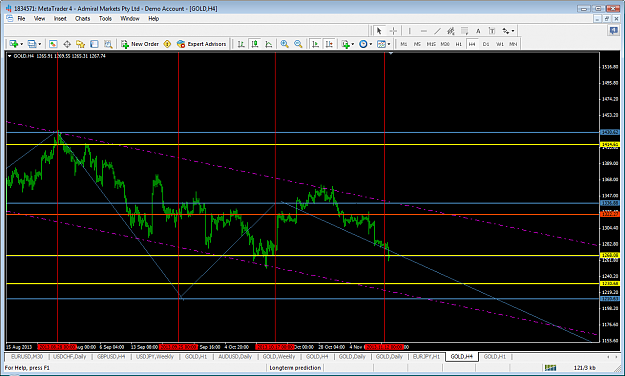Select the Cursor arrow tool
This screenshot has width=625, height=376.
click(x=379, y=31)
